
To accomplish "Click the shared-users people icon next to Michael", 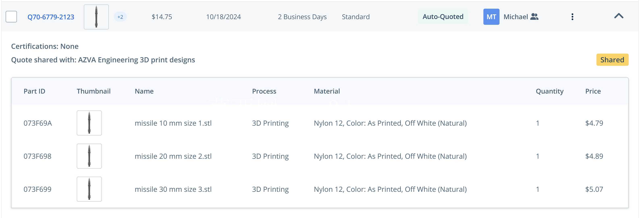I will 534,17.
